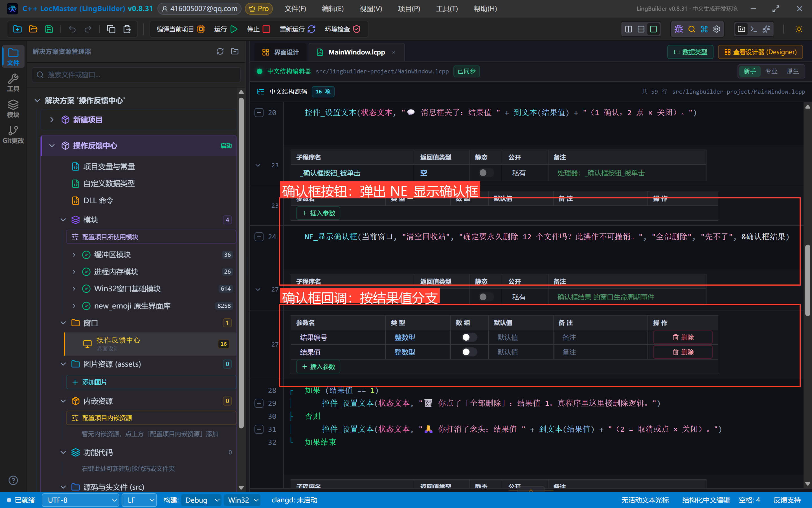Viewport: 812px width, 508px height.
Task: Click the 搜索文件或窗口 search field
Action: (136, 75)
